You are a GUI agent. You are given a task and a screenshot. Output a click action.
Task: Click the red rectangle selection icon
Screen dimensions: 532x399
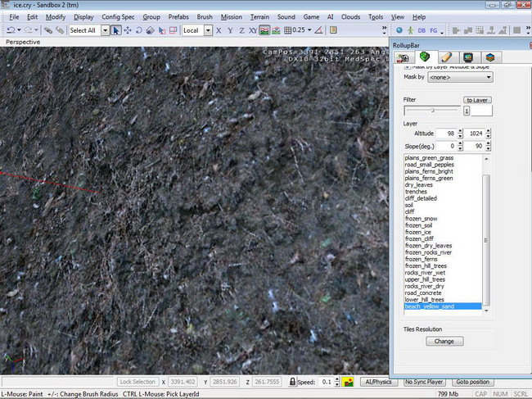click(x=173, y=30)
